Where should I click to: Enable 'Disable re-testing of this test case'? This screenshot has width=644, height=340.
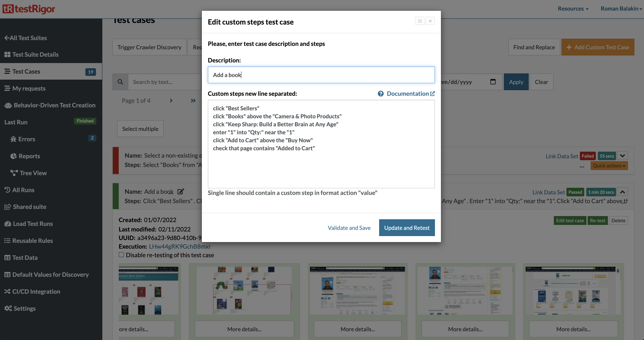[121, 255]
